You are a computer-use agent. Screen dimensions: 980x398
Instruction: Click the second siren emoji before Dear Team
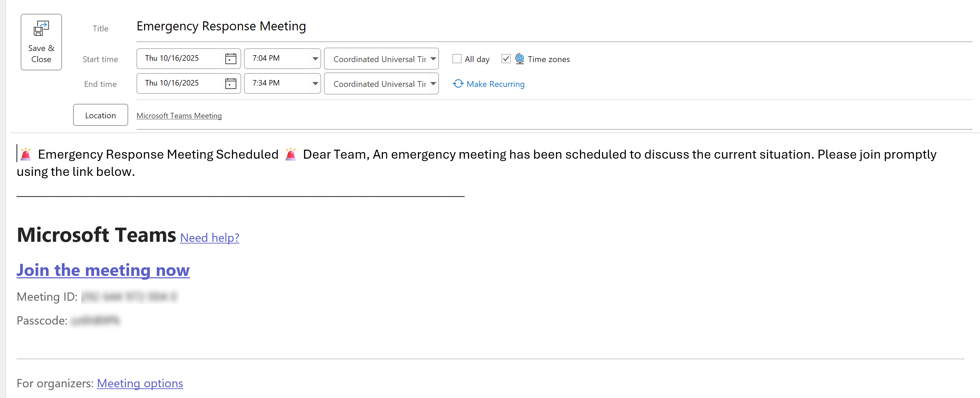pyautogui.click(x=290, y=154)
